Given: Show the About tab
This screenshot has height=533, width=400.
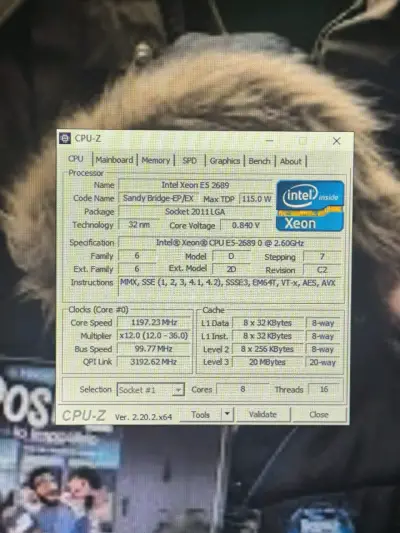Looking at the screenshot, I should coord(291,161).
